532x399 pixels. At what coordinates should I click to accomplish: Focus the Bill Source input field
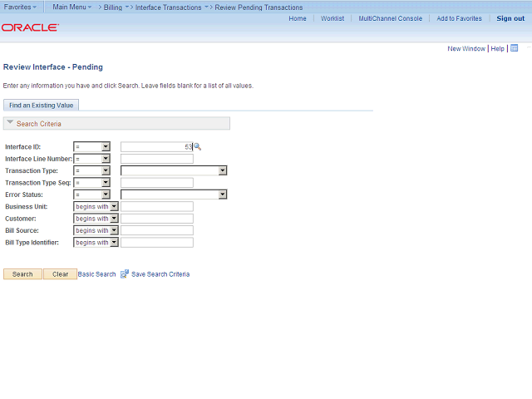(x=157, y=230)
